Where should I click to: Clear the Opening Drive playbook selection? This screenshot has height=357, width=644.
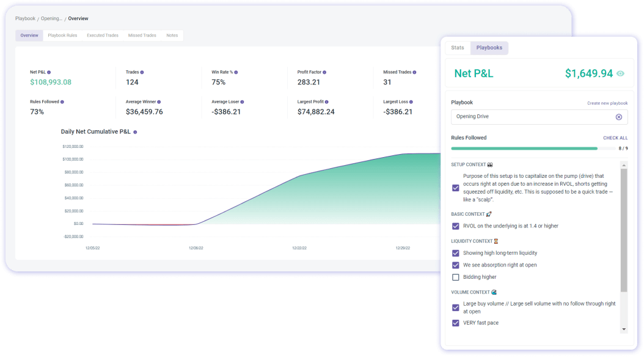(618, 117)
